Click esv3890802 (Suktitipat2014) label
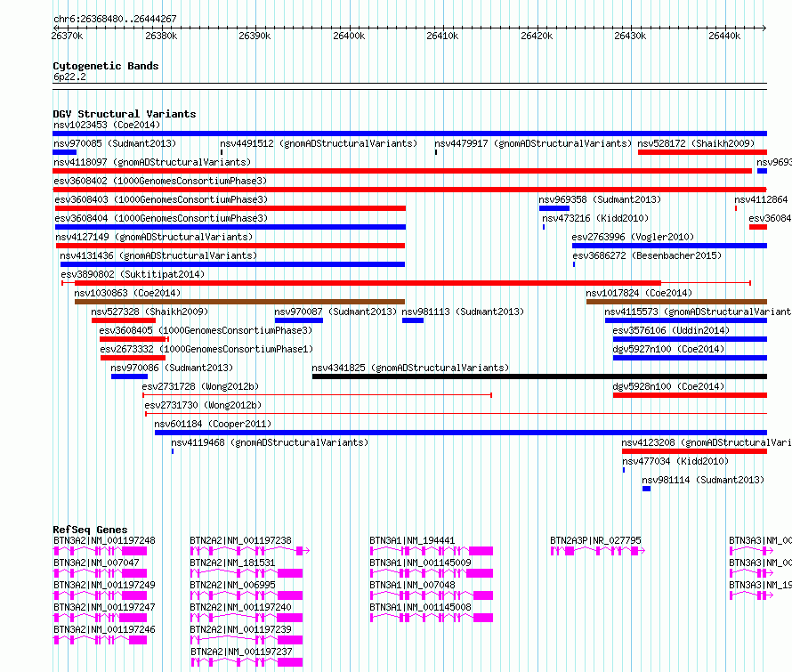The width and height of the screenshot is (792, 672). pos(133,274)
